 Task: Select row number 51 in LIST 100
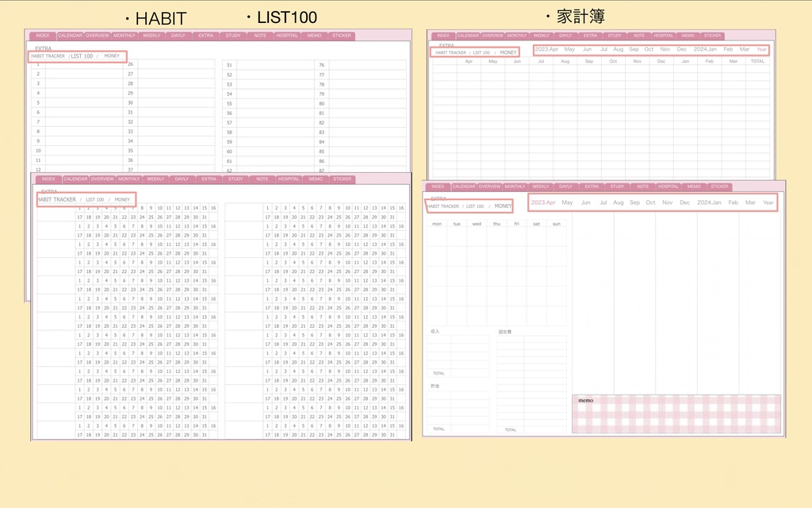pos(229,65)
